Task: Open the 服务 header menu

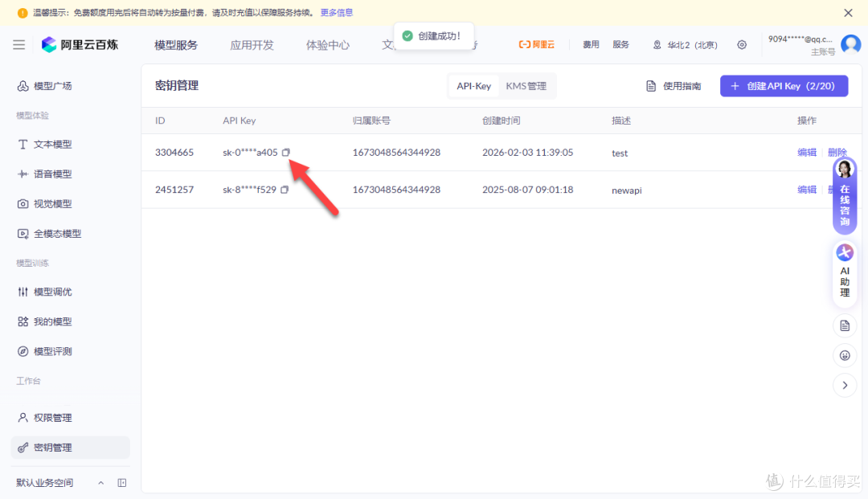Action: [620, 45]
